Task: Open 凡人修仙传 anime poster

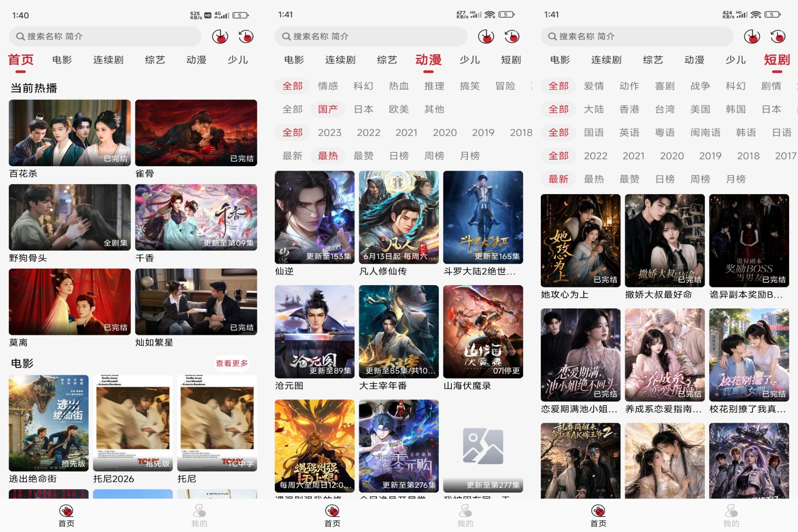Action: (x=399, y=217)
